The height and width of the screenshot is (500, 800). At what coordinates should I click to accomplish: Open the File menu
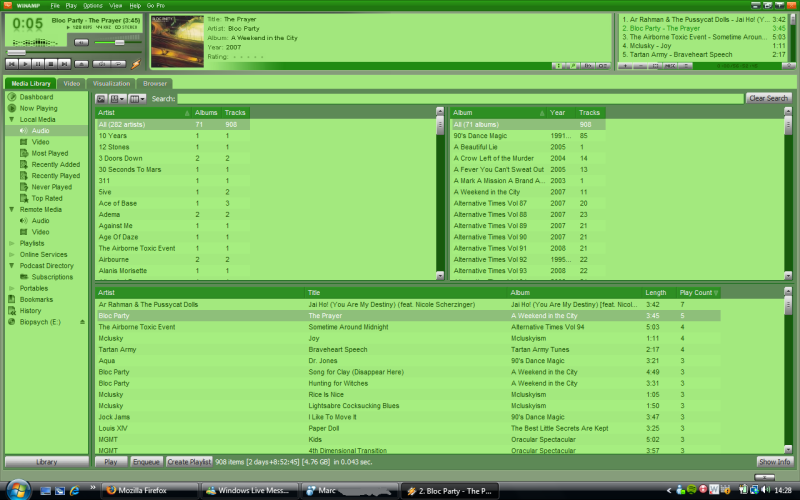coord(55,6)
